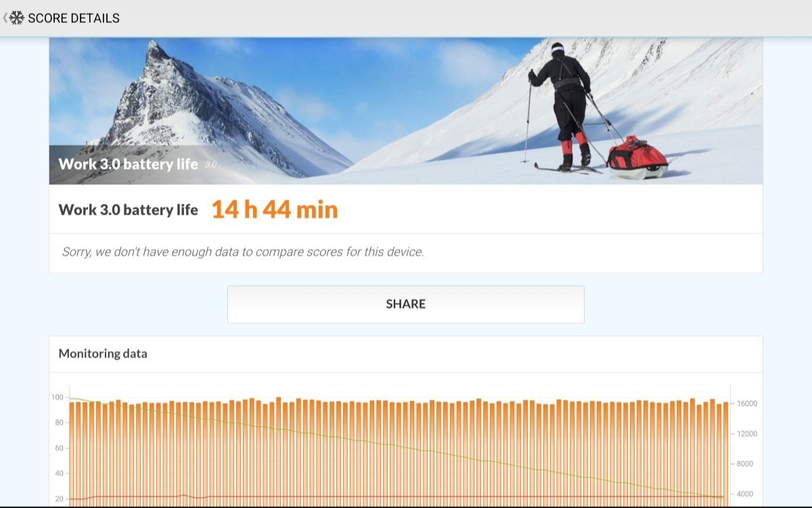Screen dimensions: 812x508
Task: Open the Monitoring data section heading
Action: (103, 354)
